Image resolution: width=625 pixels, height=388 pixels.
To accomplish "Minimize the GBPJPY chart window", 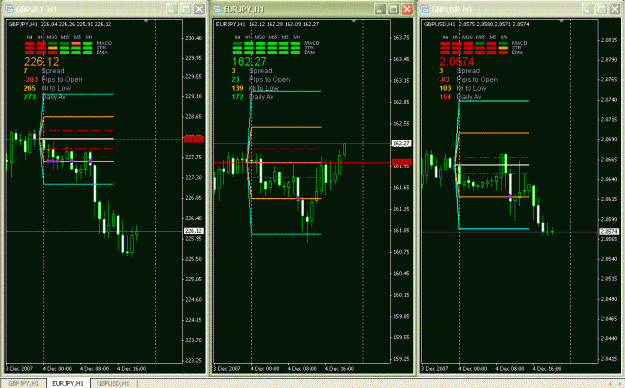I will [172, 9].
